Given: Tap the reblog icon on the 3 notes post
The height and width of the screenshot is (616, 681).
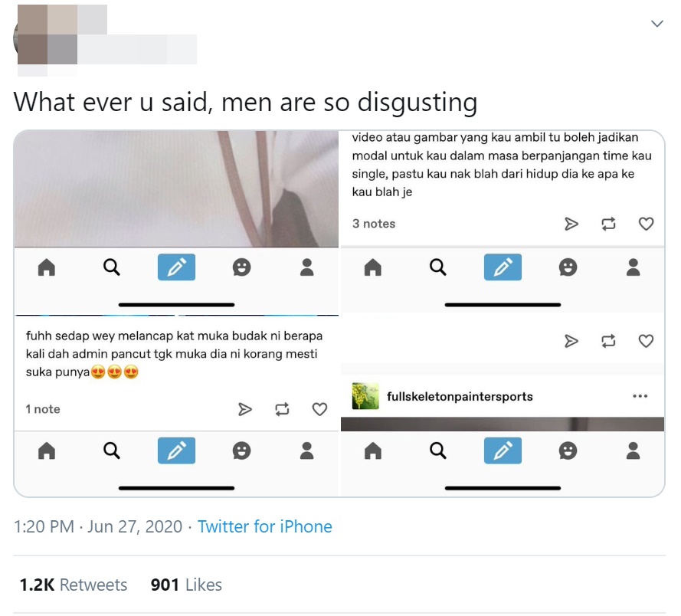Looking at the screenshot, I should (608, 224).
